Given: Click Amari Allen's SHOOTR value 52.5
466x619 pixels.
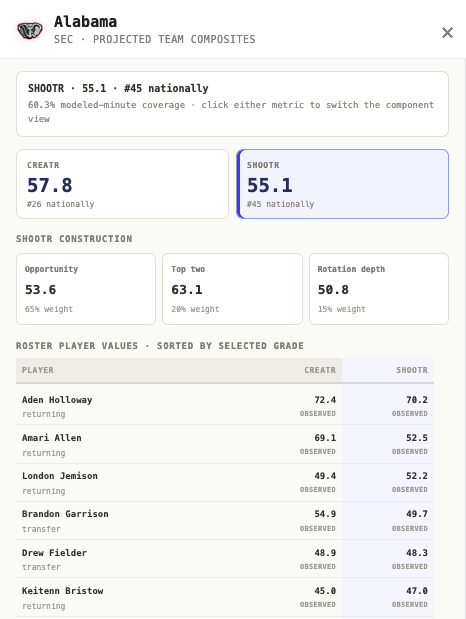Looking at the screenshot, I should [x=417, y=438].
